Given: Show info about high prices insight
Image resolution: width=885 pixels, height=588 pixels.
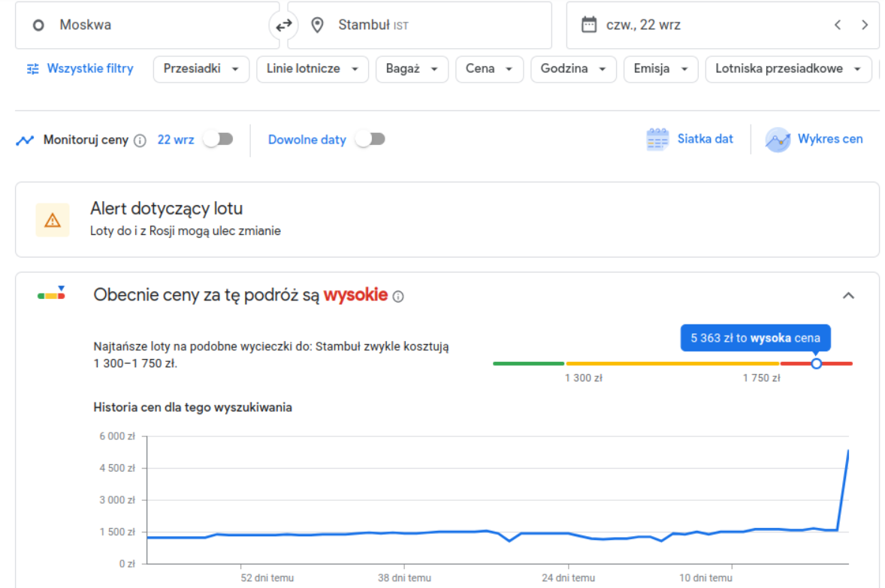Looking at the screenshot, I should [x=398, y=297].
